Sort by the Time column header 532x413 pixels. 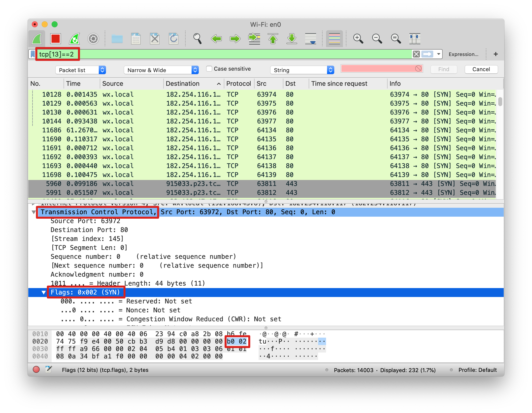click(x=82, y=84)
